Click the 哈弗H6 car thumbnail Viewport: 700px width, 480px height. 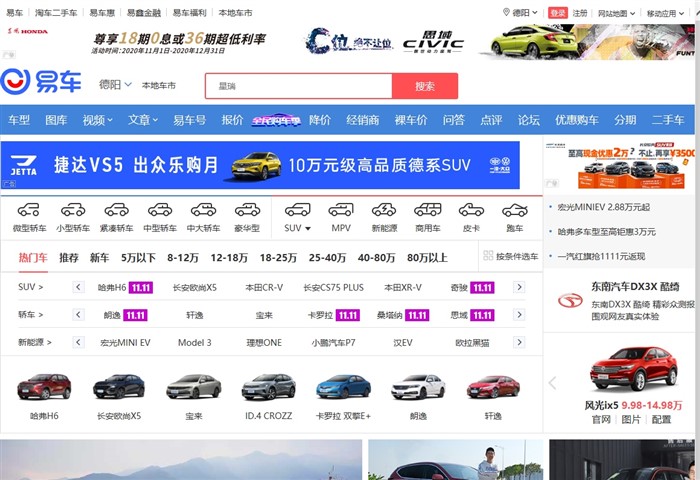(44, 387)
